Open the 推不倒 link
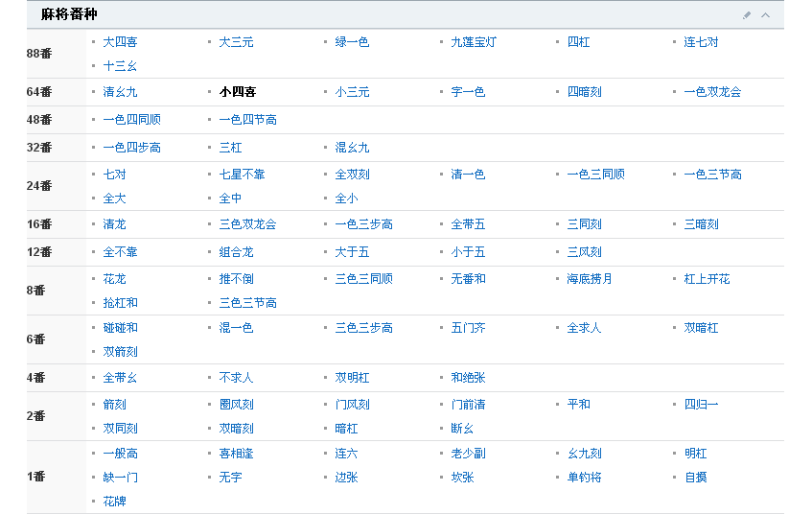 pos(236,279)
